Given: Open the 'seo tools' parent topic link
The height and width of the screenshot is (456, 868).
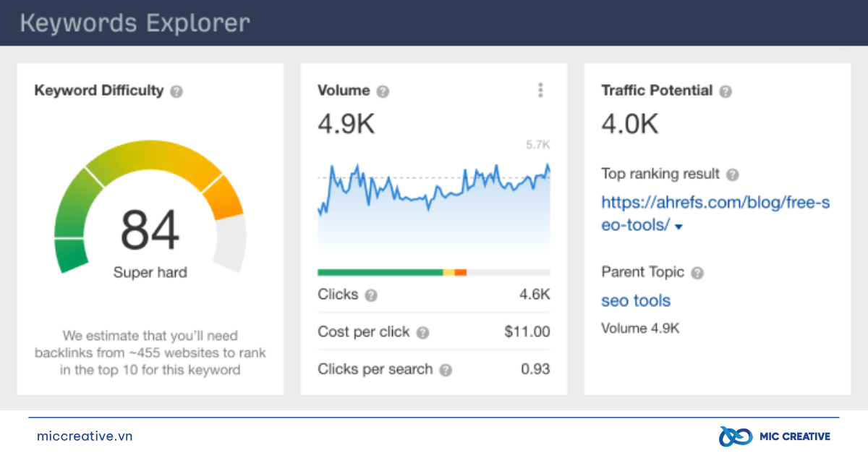Looking at the screenshot, I should (x=636, y=300).
